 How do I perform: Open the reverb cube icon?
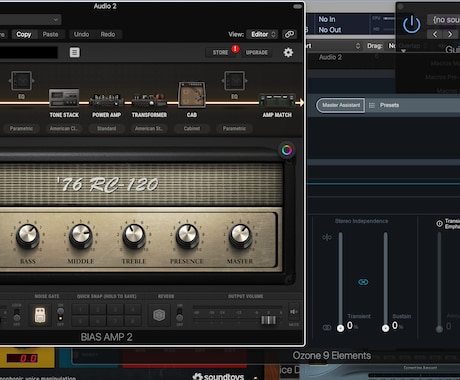pos(159,315)
